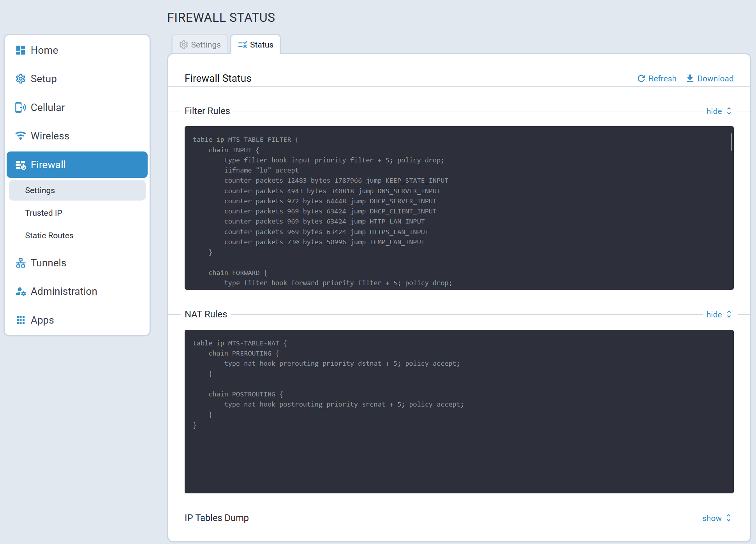Click the Home dashboard icon
The height and width of the screenshot is (544, 756).
(x=20, y=50)
